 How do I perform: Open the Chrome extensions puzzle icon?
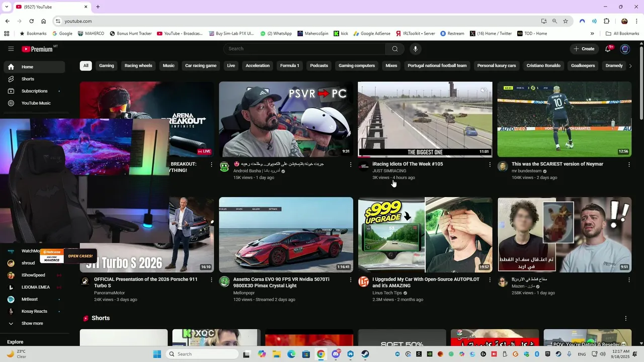(606, 21)
